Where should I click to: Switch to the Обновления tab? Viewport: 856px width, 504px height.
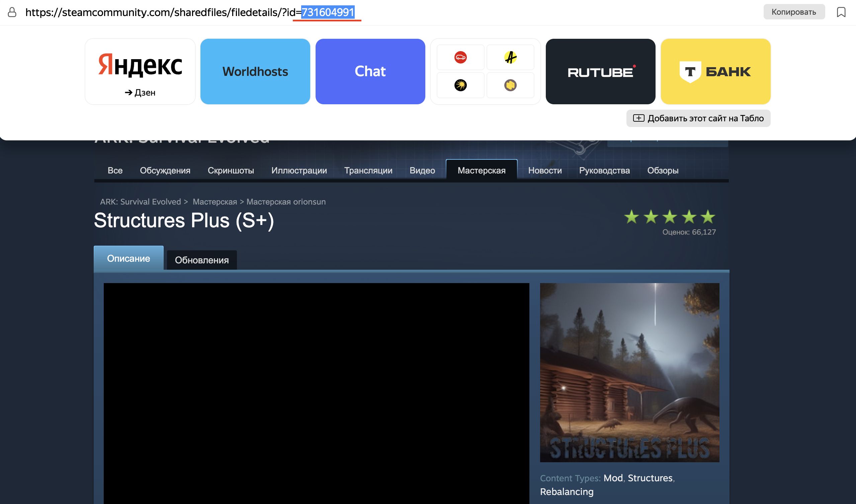point(201,260)
